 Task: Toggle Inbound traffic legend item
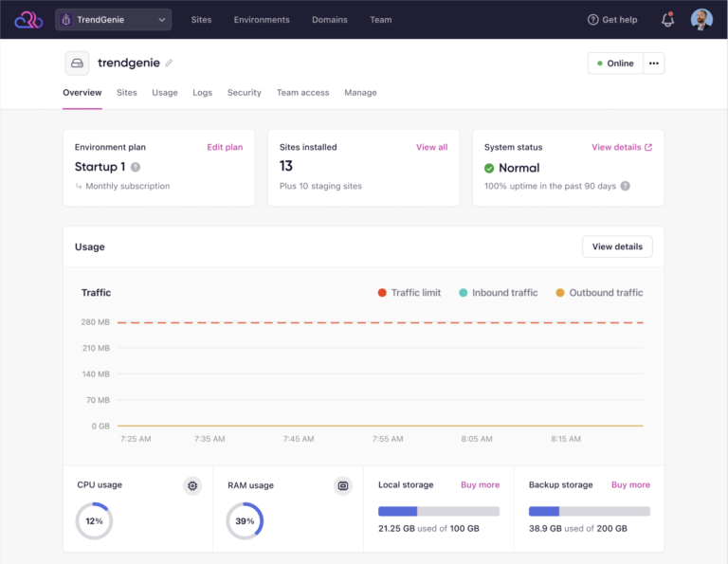point(499,293)
